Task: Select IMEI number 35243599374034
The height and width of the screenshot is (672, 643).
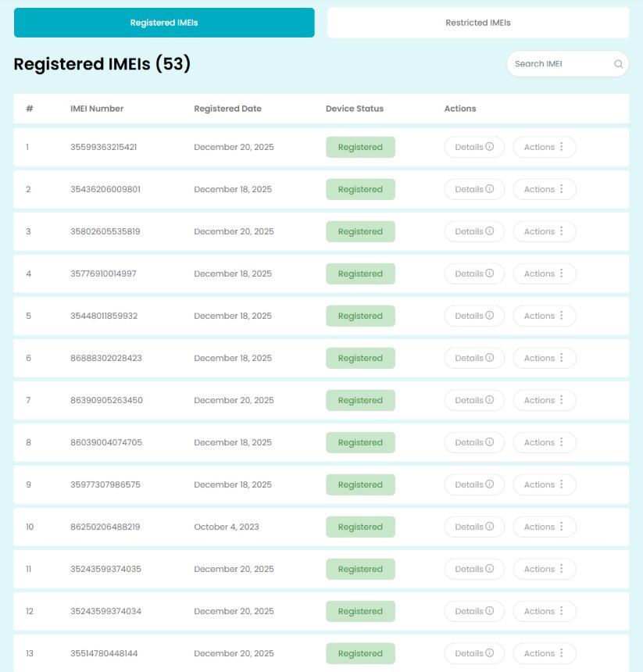Action: [x=105, y=611]
